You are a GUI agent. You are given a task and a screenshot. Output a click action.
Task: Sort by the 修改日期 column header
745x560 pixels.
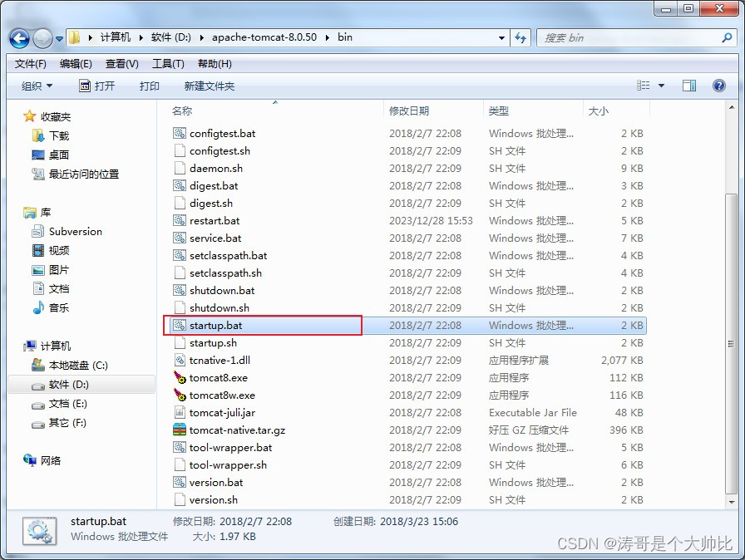pyautogui.click(x=409, y=111)
